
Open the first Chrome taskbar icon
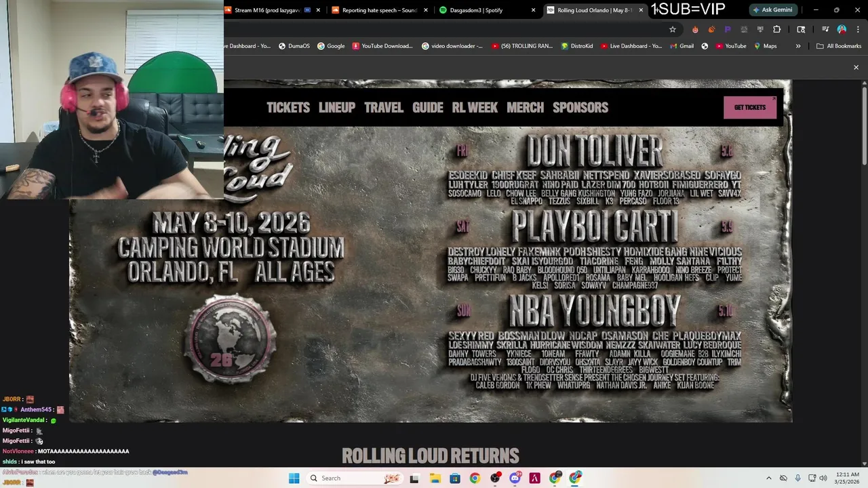click(475, 478)
